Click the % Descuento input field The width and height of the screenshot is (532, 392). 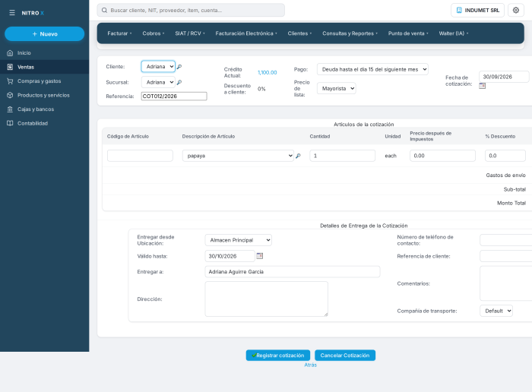[505, 156]
